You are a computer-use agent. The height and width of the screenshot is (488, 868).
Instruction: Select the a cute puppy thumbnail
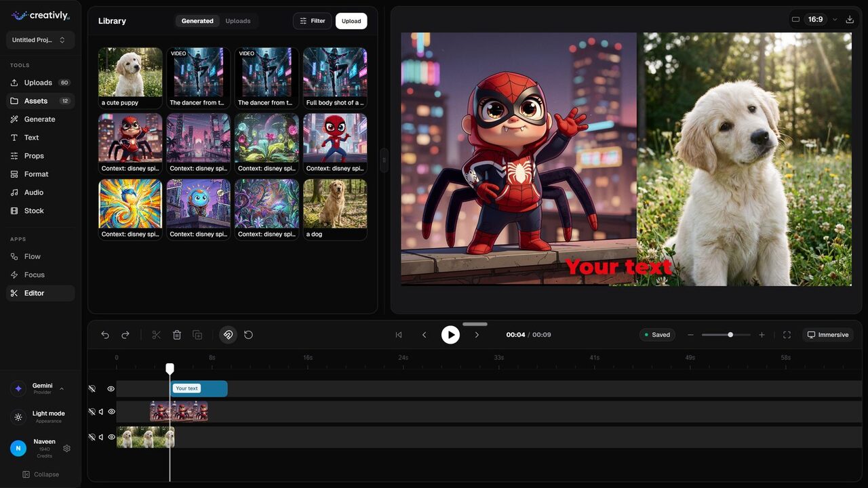click(x=130, y=73)
